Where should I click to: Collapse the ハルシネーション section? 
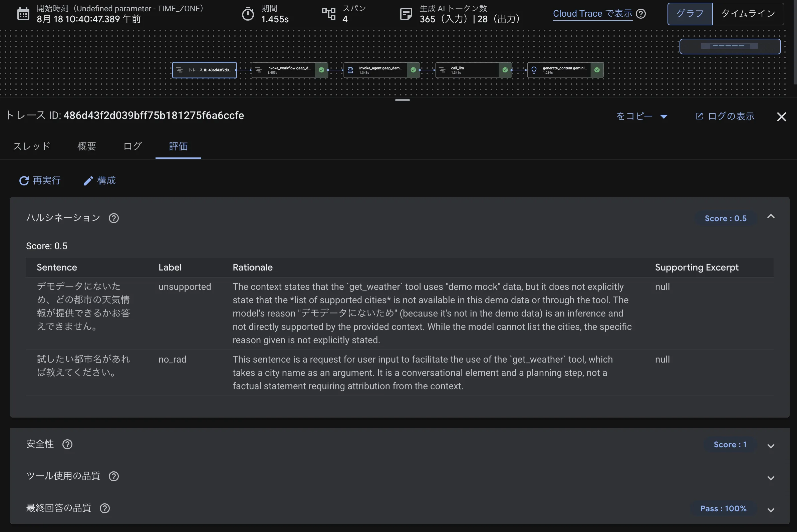(x=771, y=217)
